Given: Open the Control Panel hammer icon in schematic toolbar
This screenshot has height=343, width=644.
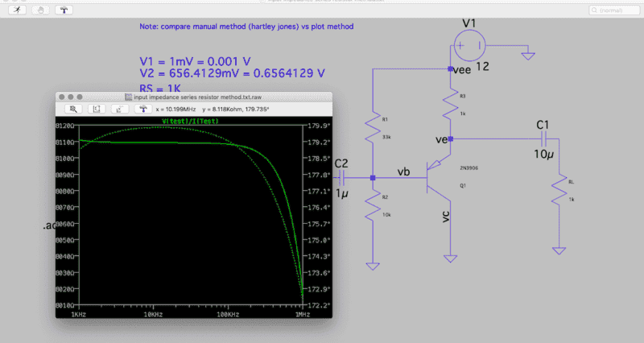Looking at the screenshot, I should coord(64,10).
